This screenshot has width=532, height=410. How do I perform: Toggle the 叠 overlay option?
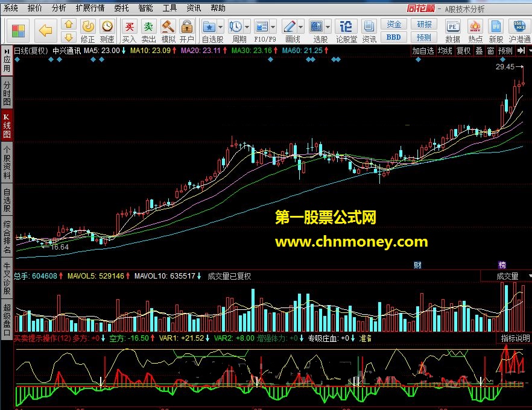pos(479,51)
